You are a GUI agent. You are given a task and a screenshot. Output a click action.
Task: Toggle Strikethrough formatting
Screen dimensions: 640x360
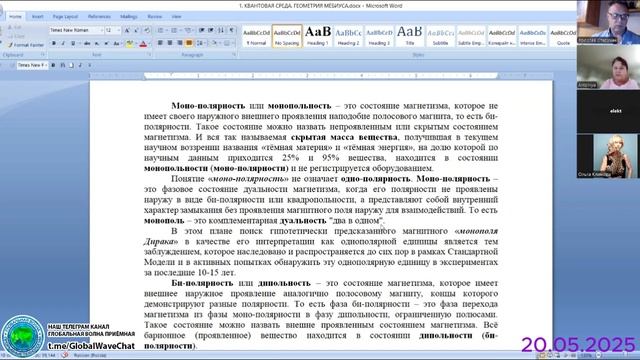click(x=87, y=43)
